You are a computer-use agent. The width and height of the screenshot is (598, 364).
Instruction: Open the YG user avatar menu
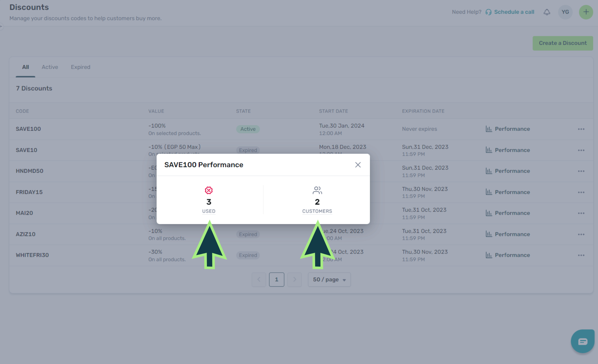(x=565, y=12)
